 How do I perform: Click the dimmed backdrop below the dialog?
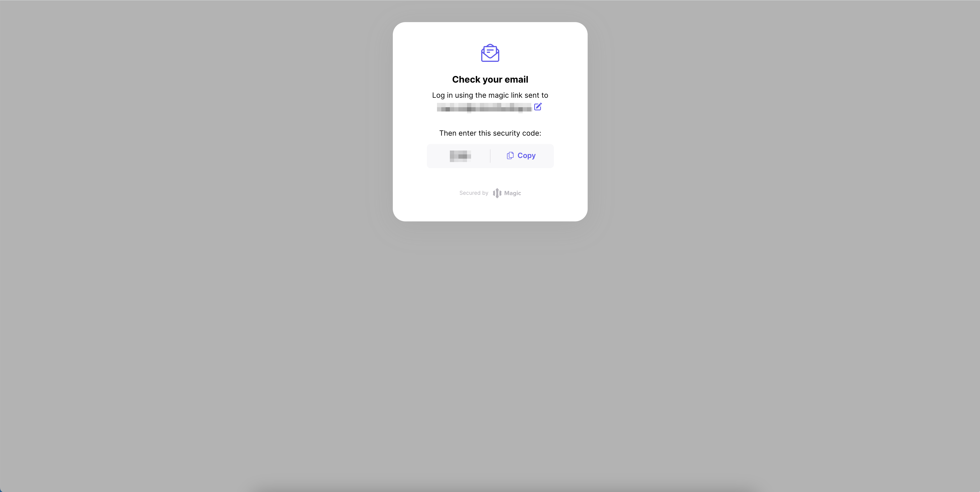490,343
